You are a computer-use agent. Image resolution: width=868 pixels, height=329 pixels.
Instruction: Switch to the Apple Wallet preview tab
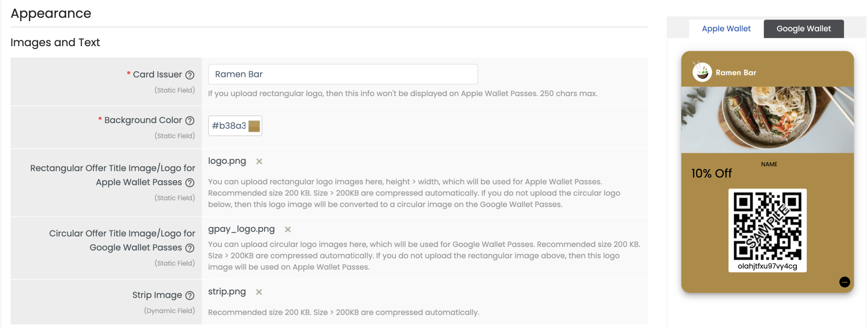tap(726, 28)
